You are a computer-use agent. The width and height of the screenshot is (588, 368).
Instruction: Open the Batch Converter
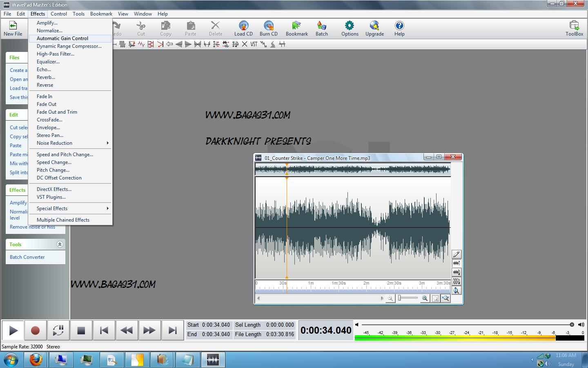(x=27, y=257)
